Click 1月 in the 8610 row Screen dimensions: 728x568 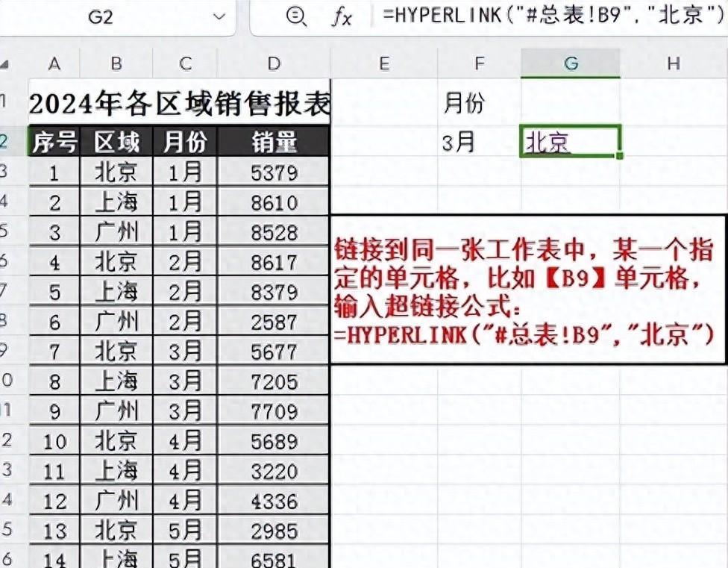[185, 202]
